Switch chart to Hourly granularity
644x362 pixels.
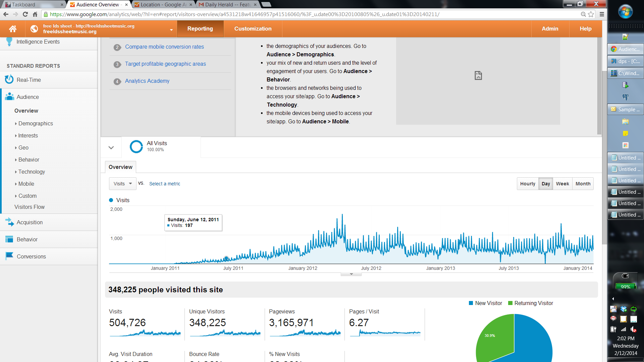point(528,184)
